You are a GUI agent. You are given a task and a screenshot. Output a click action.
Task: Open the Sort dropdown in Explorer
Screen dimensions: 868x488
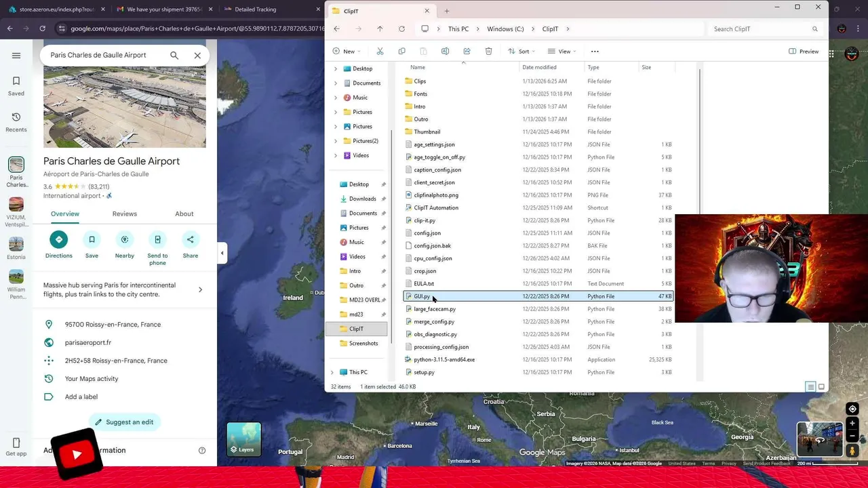pos(522,52)
